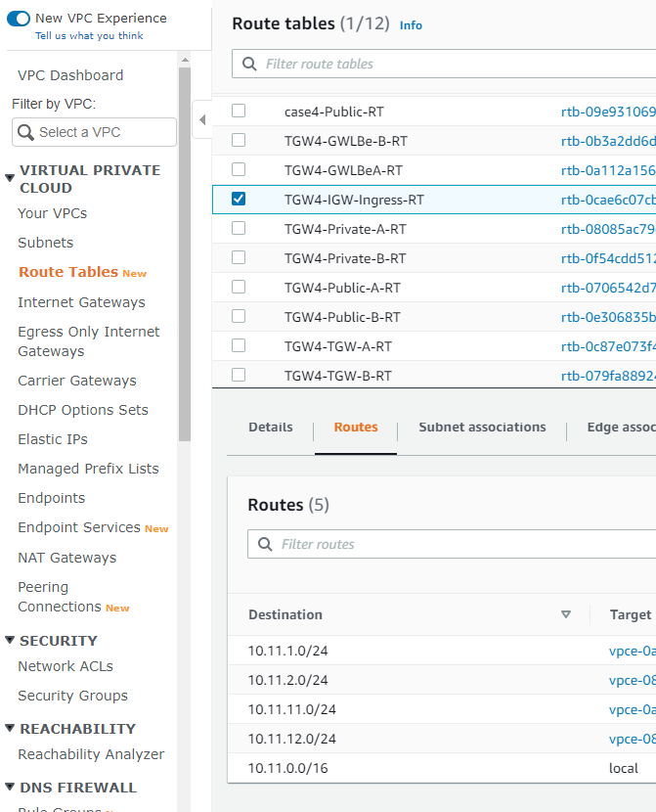Check the TGW4-Private-B-RT checkbox
656x812 pixels.
coord(239,257)
